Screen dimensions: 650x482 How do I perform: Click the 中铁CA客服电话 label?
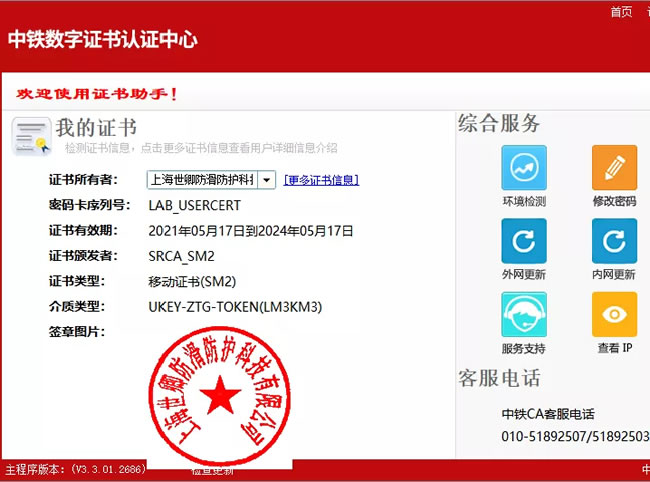click(x=548, y=414)
